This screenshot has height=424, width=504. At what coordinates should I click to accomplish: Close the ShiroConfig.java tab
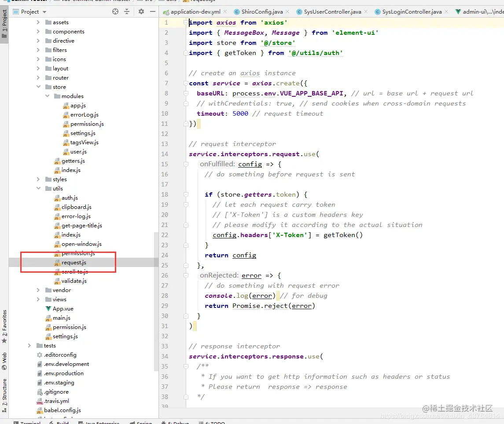287,11
